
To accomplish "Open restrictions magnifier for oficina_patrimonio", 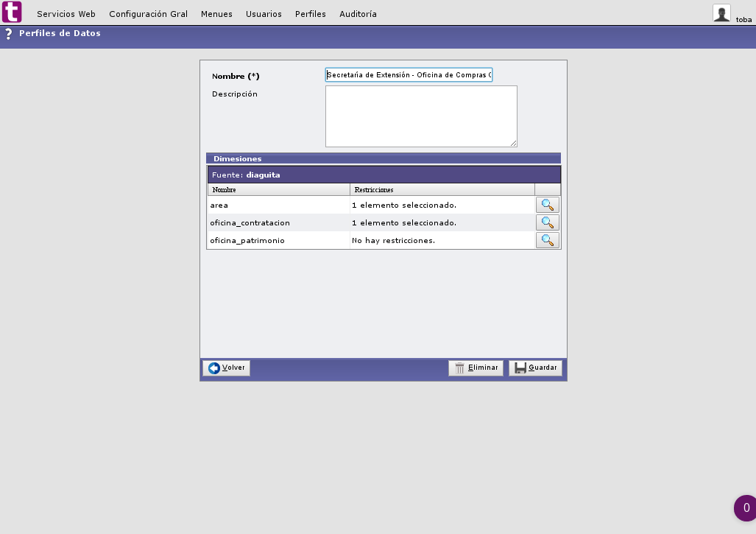I will [x=547, y=239].
